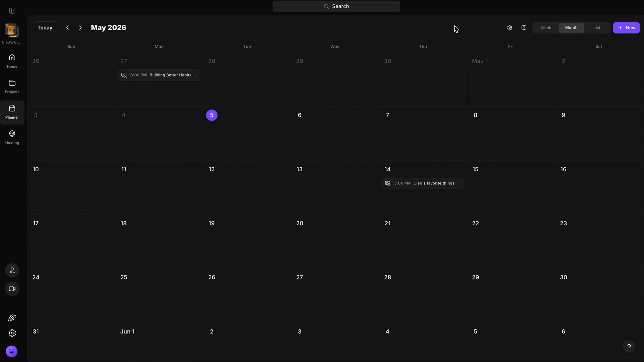Click the Search field
644x362 pixels.
pyautogui.click(x=336, y=6)
